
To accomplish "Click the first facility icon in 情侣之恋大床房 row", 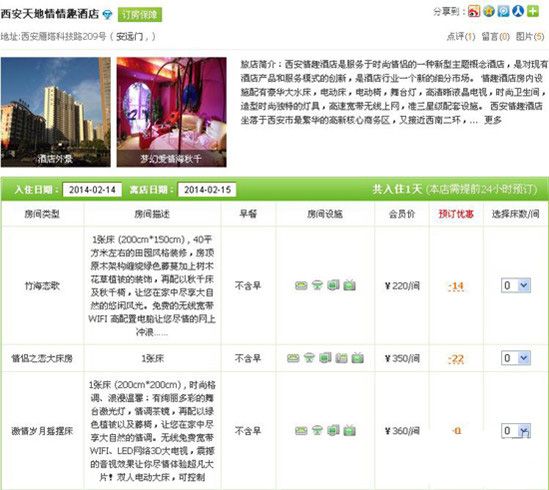I will point(293,358).
